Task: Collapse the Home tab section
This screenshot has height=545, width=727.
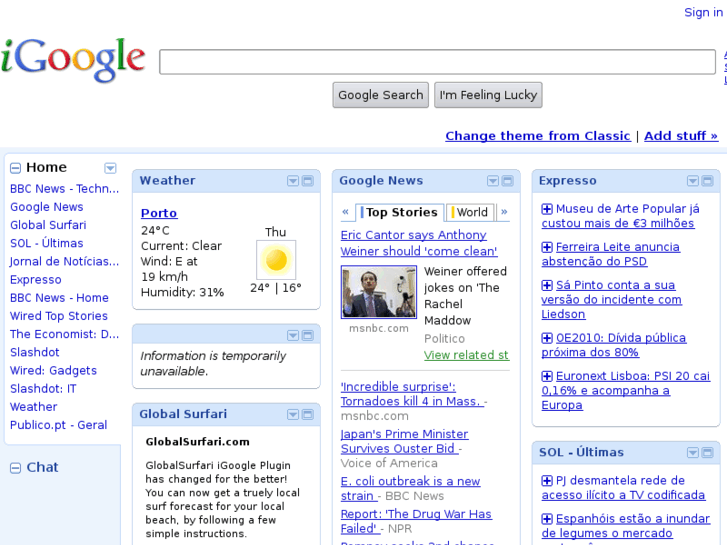Action: click(15, 168)
